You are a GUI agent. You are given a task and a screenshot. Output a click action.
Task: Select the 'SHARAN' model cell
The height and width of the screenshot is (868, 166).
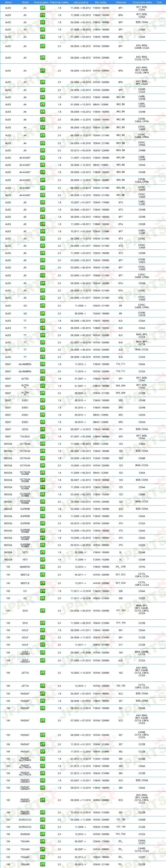click(x=25, y=834)
